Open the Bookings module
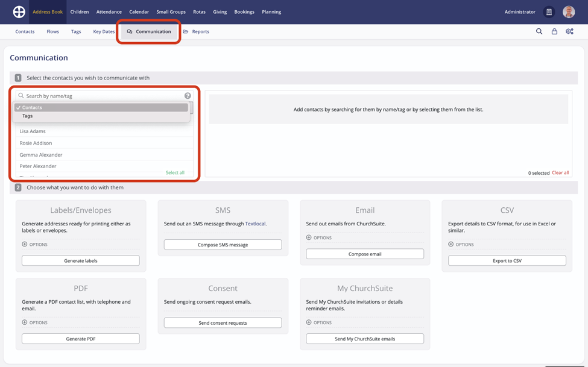This screenshot has height=367, width=588. [x=244, y=12]
